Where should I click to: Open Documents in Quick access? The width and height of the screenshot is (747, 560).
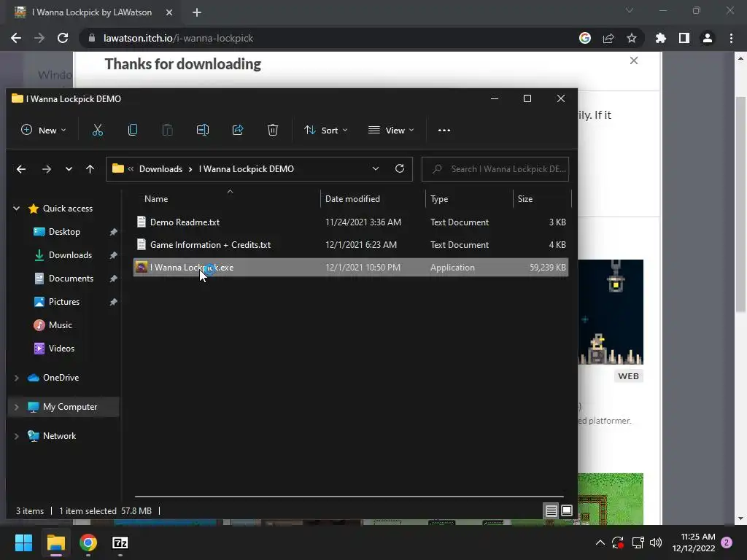click(71, 279)
